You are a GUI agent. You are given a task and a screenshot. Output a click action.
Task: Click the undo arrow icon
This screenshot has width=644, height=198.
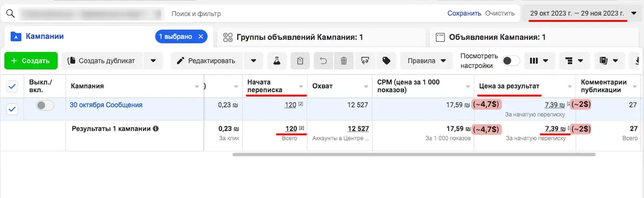(x=323, y=61)
